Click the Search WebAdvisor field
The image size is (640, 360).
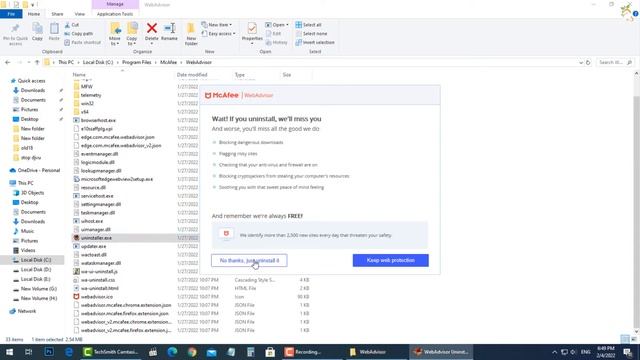[x=615, y=62]
